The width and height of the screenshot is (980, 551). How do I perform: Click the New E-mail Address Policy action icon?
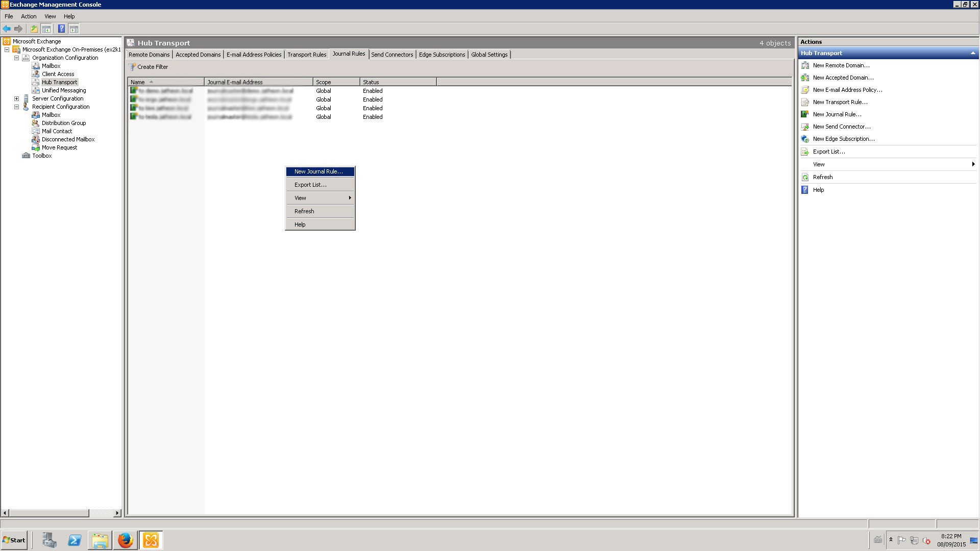point(805,90)
